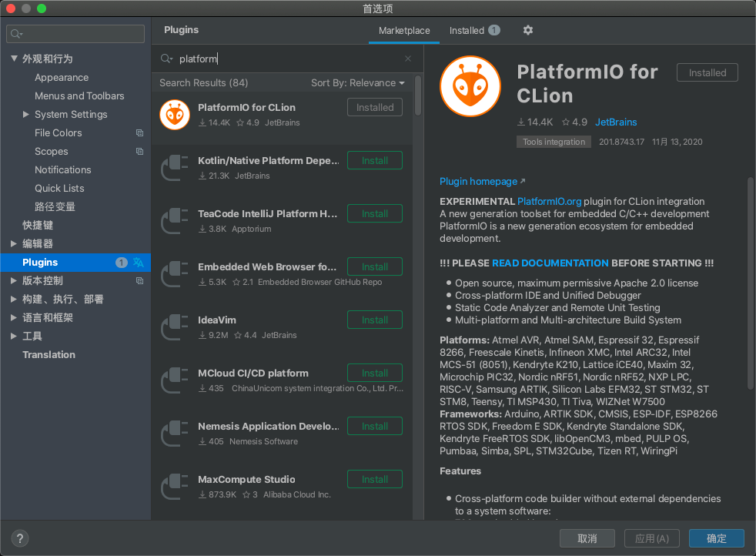Open the Sort By: Relevance dropdown
This screenshot has width=756, height=556.
point(358,83)
